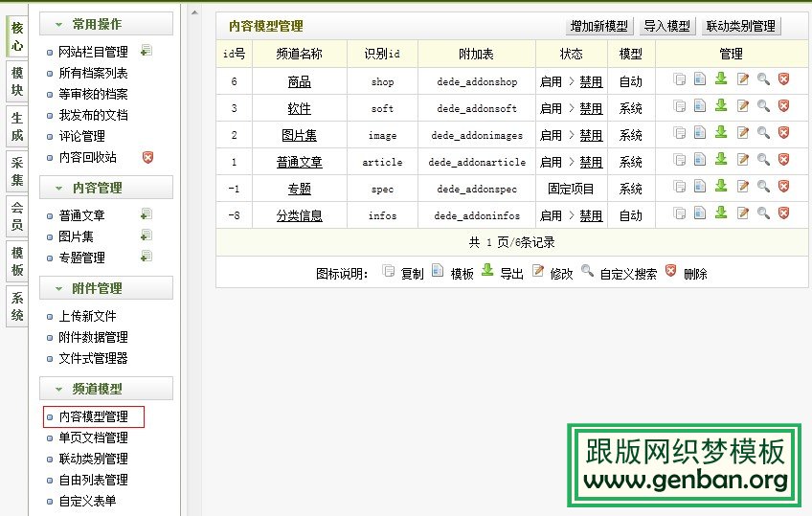812x516 pixels.
Task: Switch to the 模块 vertical tab
Action: (x=17, y=81)
